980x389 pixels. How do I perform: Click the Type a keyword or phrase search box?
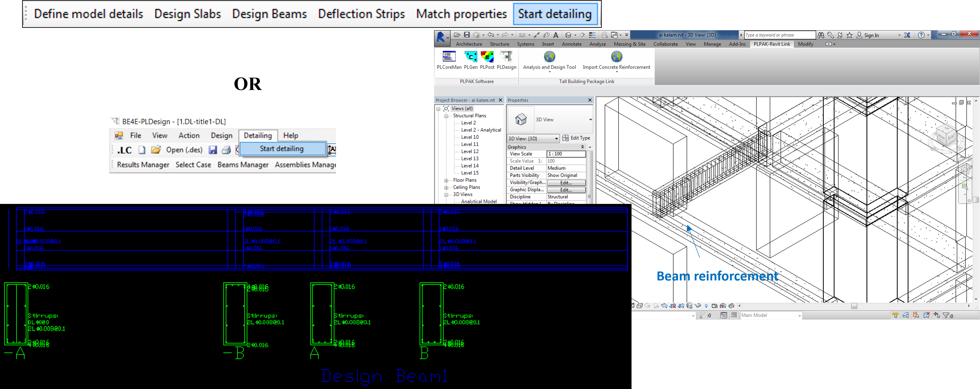pos(779,35)
